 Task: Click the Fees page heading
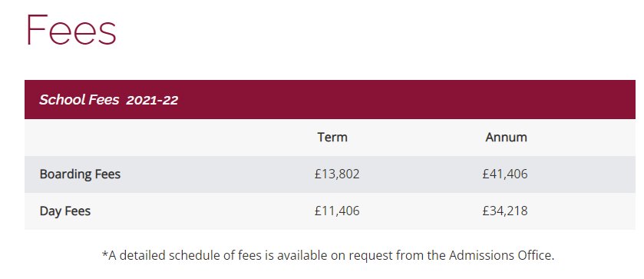(71, 30)
